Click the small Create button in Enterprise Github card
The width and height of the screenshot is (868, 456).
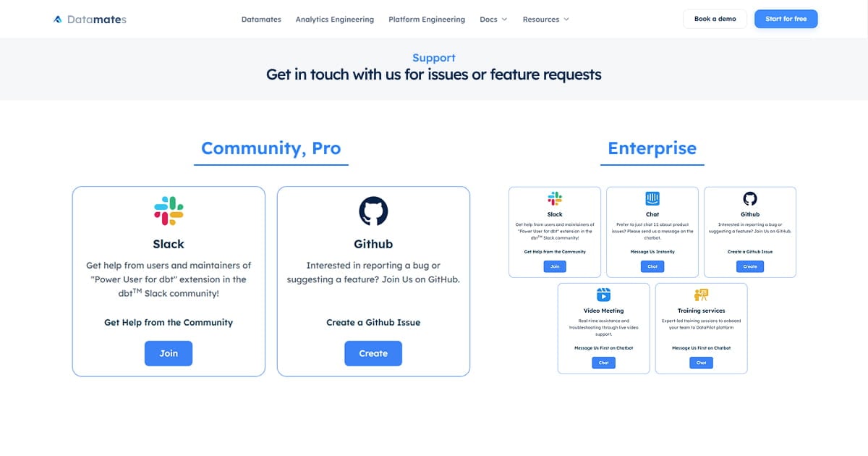tap(750, 266)
